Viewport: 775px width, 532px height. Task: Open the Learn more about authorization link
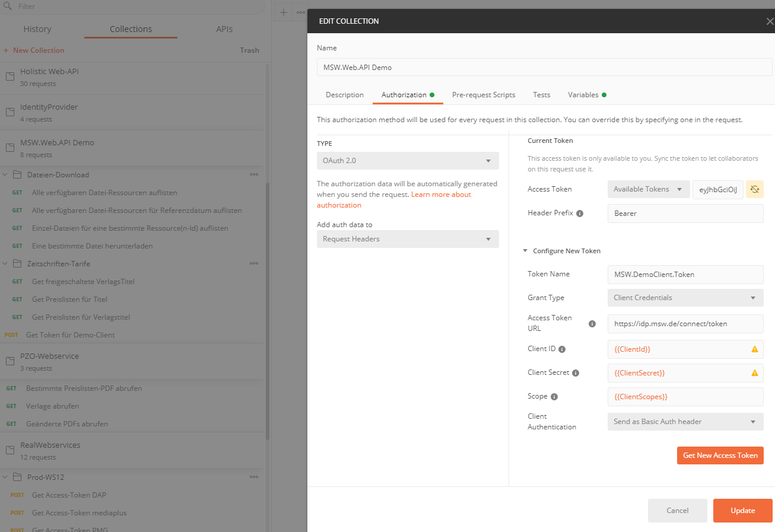(x=440, y=195)
